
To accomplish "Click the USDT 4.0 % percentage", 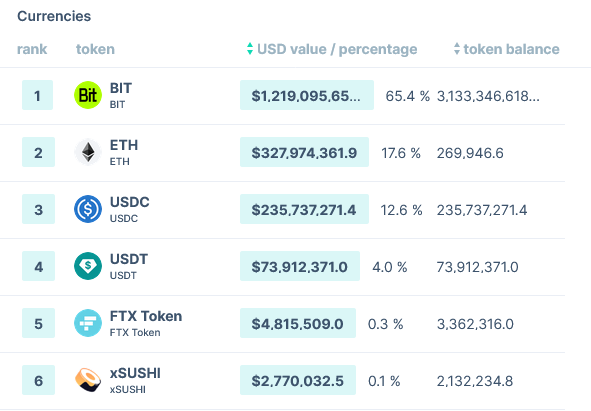I will click(x=390, y=267).
